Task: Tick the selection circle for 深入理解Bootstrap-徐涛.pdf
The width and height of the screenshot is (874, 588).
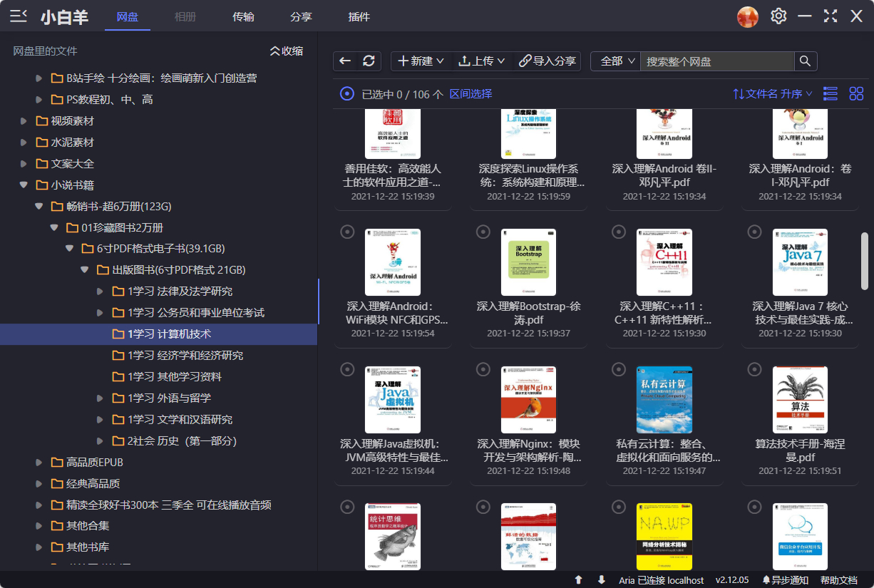Action: (483, 232)
